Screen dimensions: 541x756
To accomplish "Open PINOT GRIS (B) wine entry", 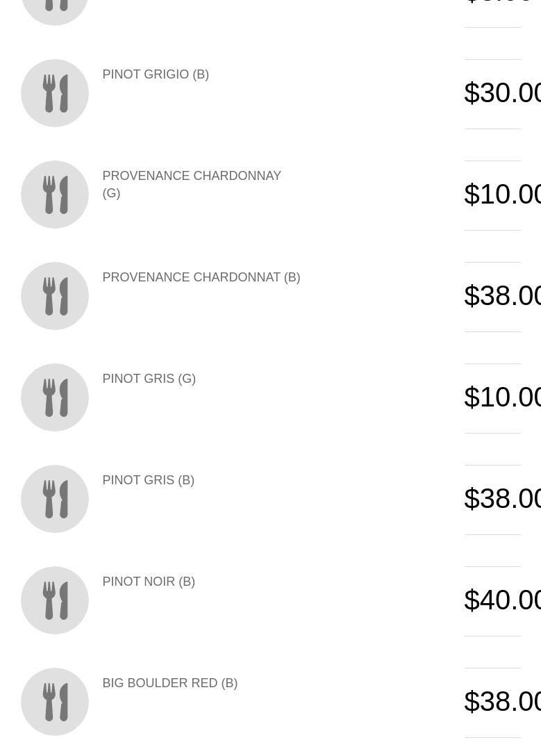I will pos(149,480).
